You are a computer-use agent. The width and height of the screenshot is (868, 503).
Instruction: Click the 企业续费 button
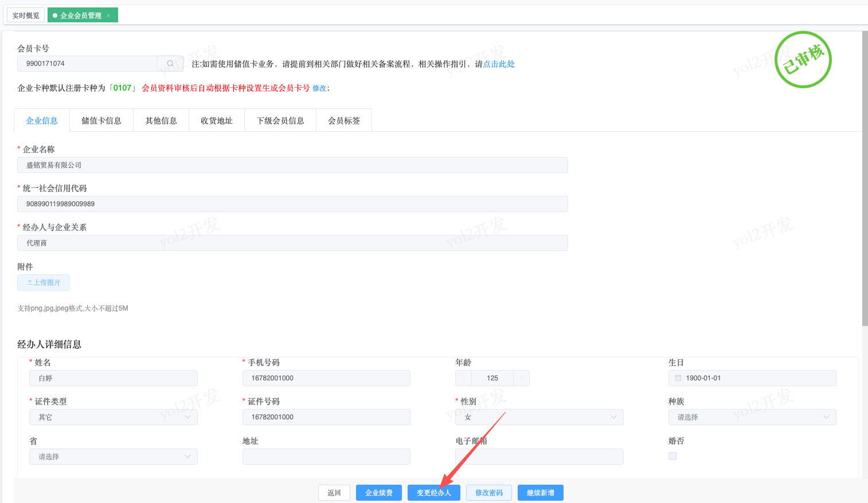[x=379, y=493]
